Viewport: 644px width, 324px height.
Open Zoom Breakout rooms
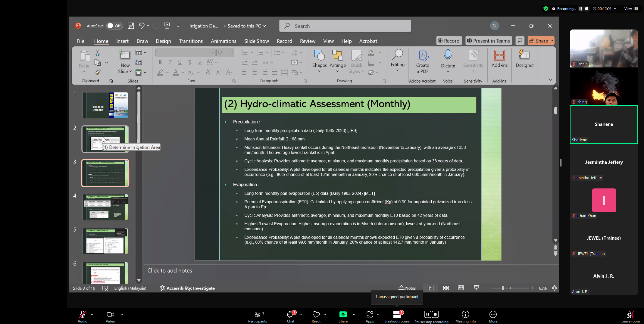click(x=397, y=317)
